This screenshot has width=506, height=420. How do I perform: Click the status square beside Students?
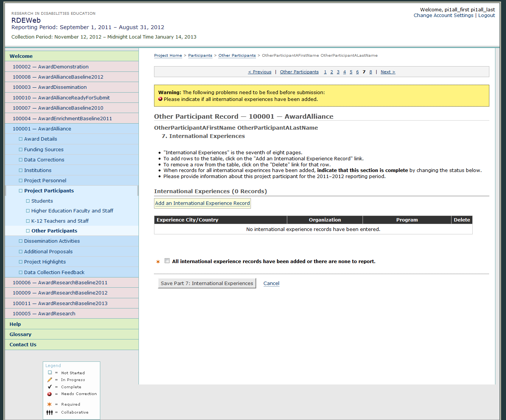(x=28, y=201)
